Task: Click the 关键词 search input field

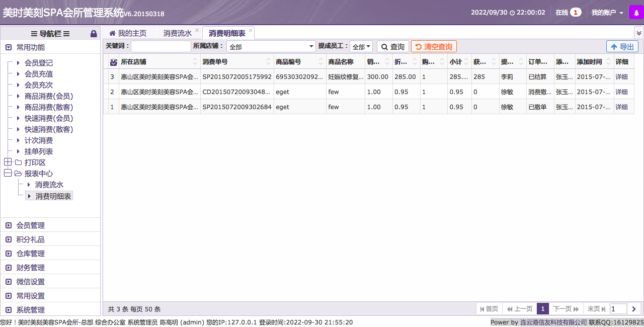Action: pyautogui.click(x=160, y=47)
